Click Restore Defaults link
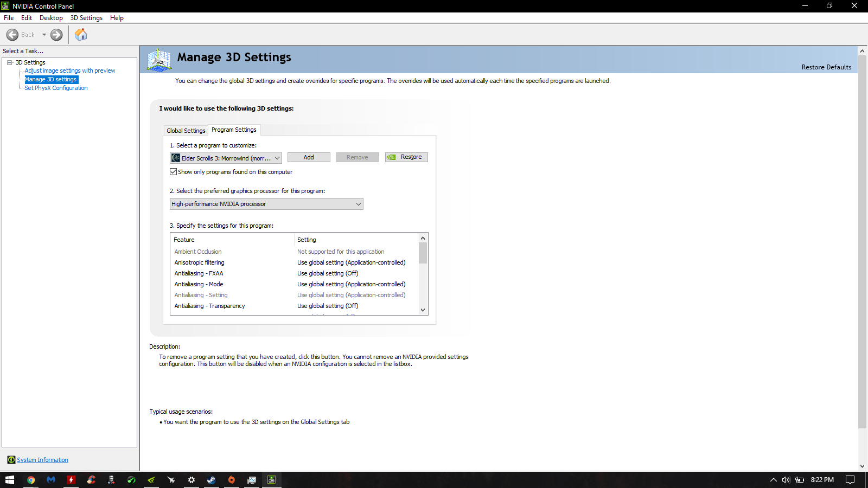The height and width of the screenshot is (488, 868). pos(826,67)
